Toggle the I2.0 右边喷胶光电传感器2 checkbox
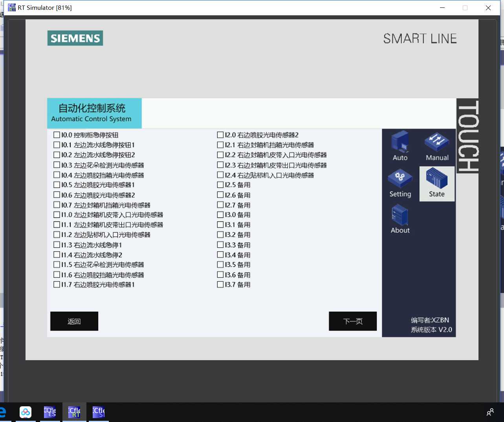Image resolution: width=504 pixels, height=422 pixels. click(220, 134)
